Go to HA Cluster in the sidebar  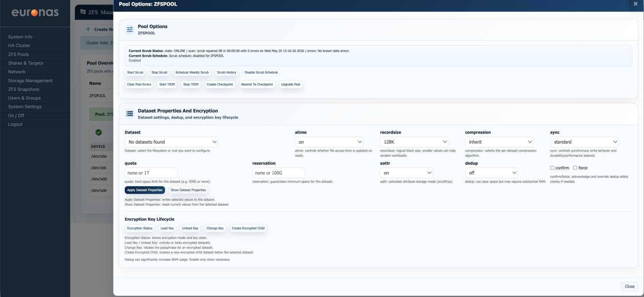19,46
